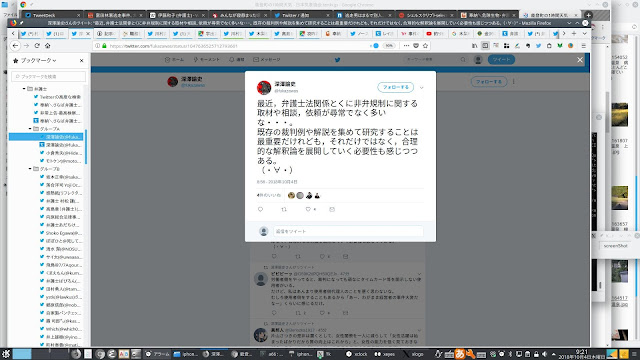The image size is (640, 360).
Task: Toggle Firefox sidebar button
Action: [485, 46]
